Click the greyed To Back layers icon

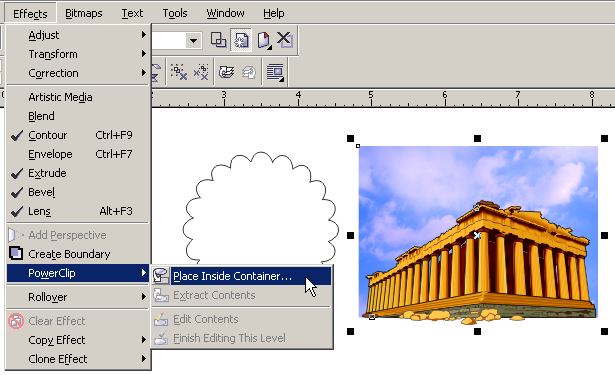(249, 72)
